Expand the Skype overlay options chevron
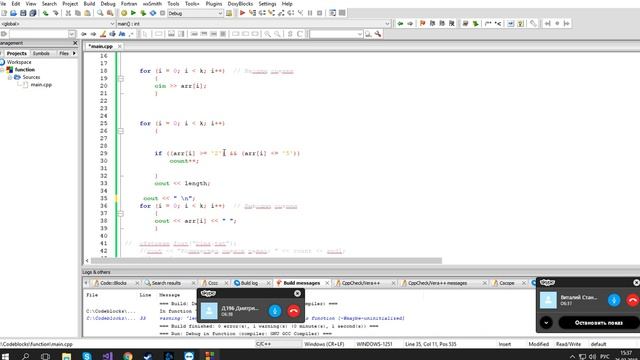Screen dimensions: 640x360 [x=546, y=322]
